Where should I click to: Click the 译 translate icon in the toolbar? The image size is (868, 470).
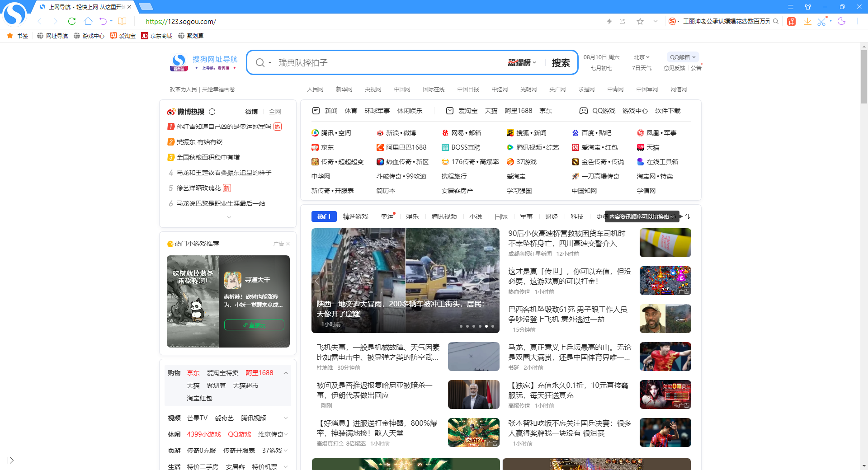point(791,21)
